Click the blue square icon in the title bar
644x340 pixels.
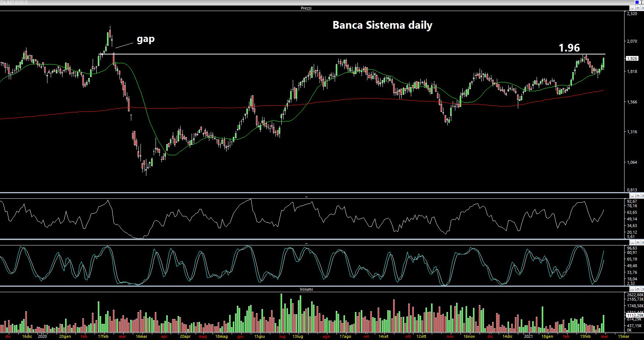point(637,2)
